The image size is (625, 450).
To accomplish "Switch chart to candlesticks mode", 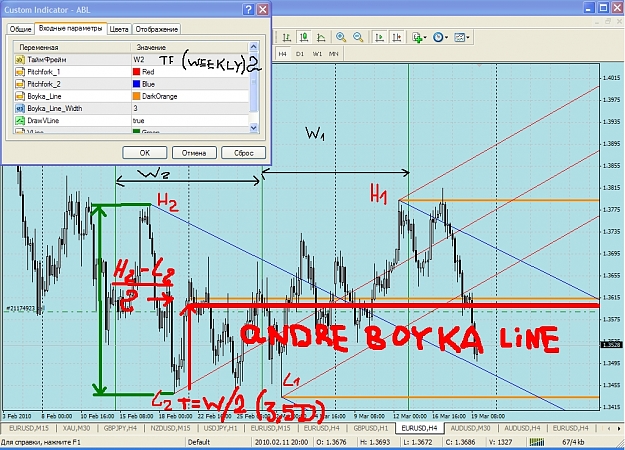I will point(304,37).
